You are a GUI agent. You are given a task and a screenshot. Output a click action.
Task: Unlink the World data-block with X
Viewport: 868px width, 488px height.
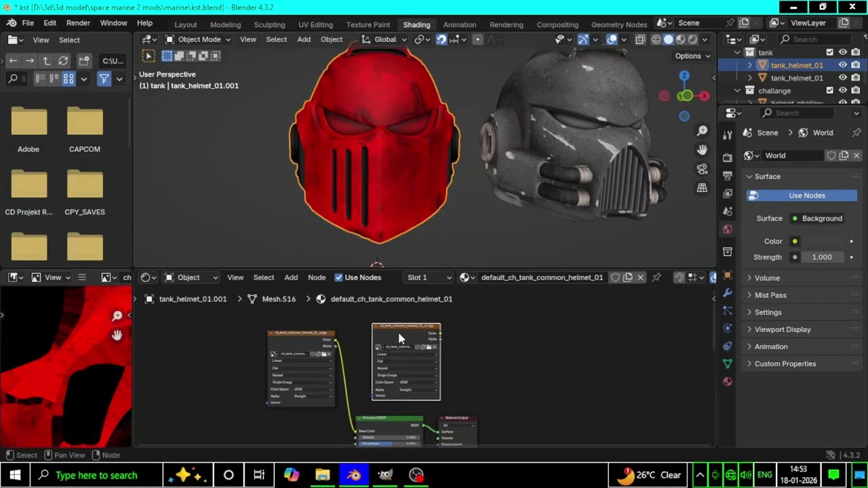click(x=856, y=156)
